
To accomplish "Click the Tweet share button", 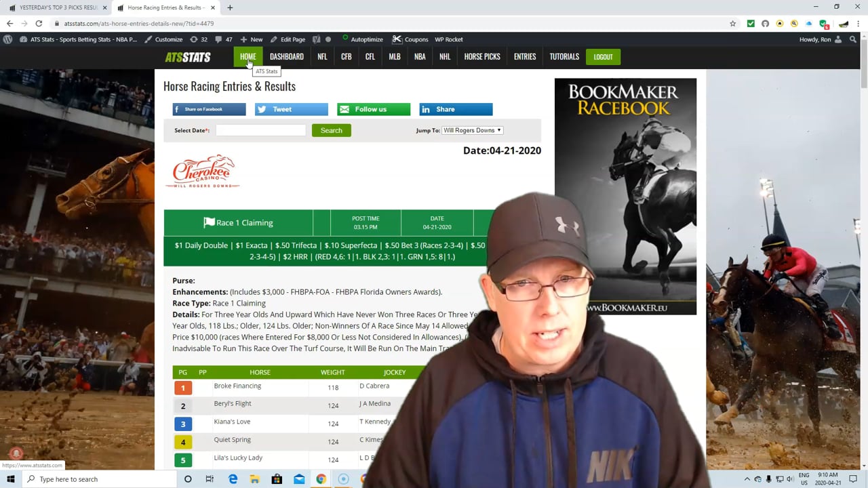I will pyautogui.click(x=292, y=109).
